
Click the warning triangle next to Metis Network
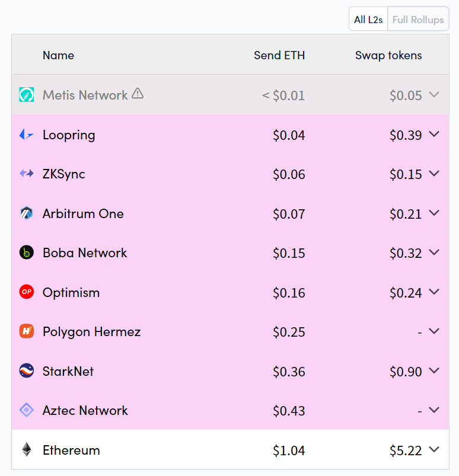(138, 93)
